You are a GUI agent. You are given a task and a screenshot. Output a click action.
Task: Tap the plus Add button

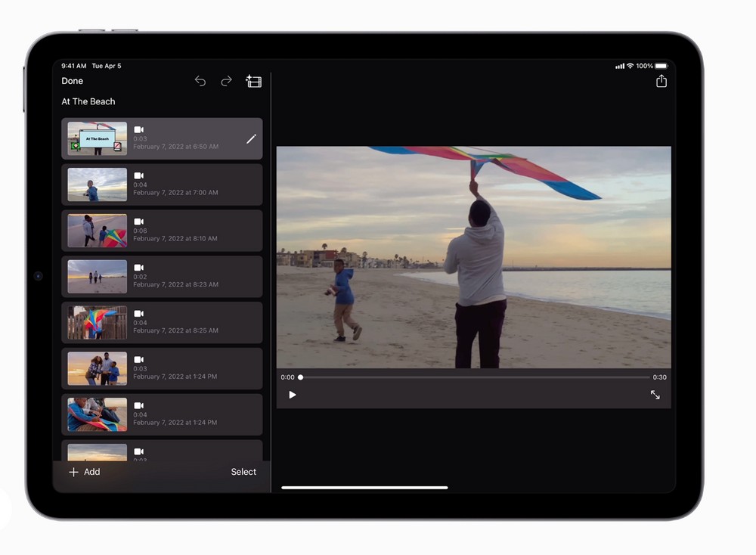point(84,472)
